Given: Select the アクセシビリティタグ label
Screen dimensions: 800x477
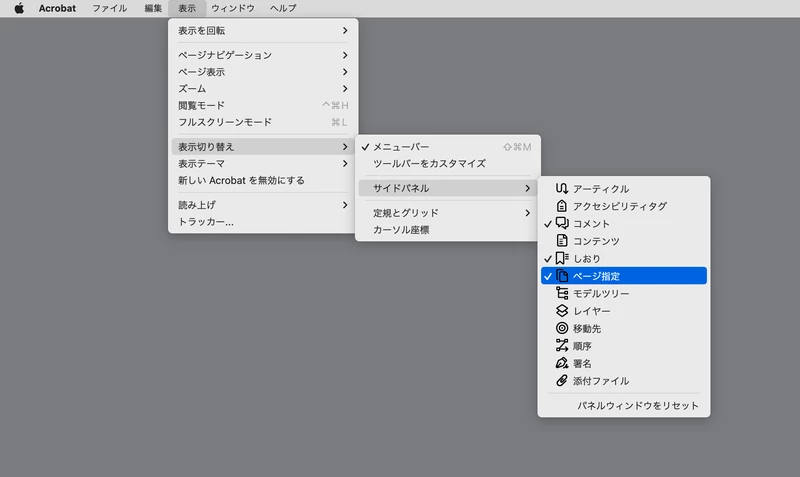Looking at the screenshot, I should (x=620, y=206).
